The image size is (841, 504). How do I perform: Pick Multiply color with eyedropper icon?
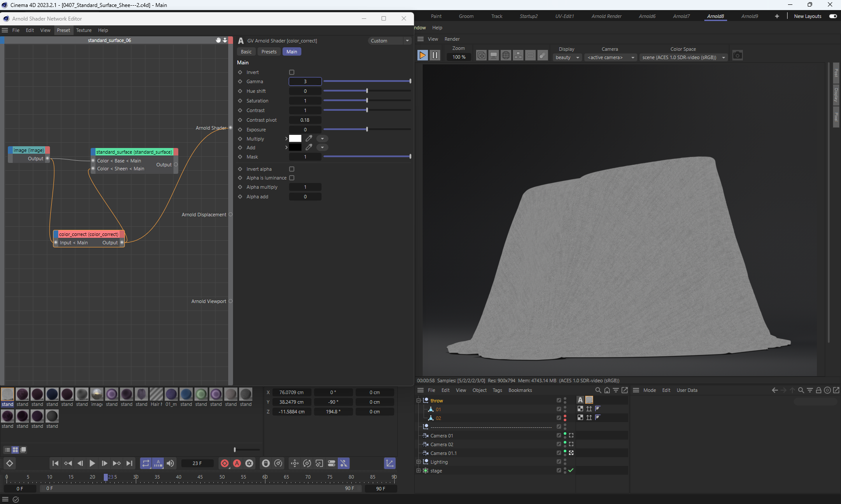(x=309, y=138)
